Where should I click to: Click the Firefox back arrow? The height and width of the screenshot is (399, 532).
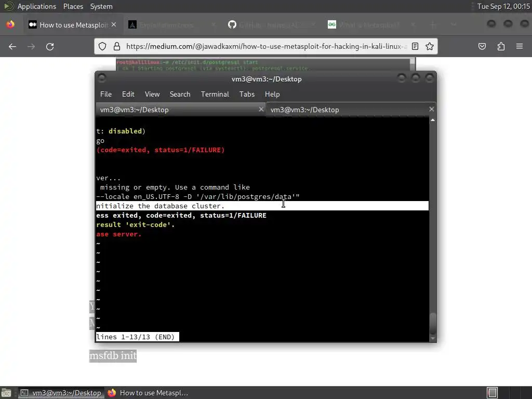pyautogui.click(x=12, y=46)
